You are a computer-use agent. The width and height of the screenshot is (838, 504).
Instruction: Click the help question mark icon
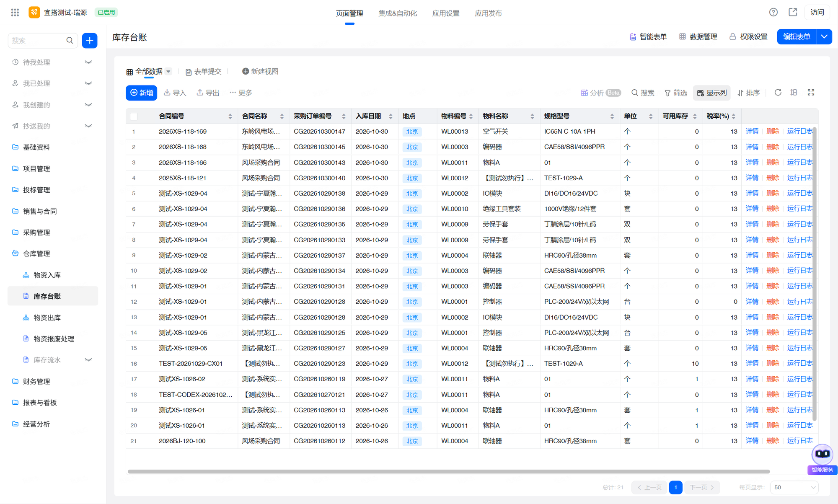tap(773, 13)
